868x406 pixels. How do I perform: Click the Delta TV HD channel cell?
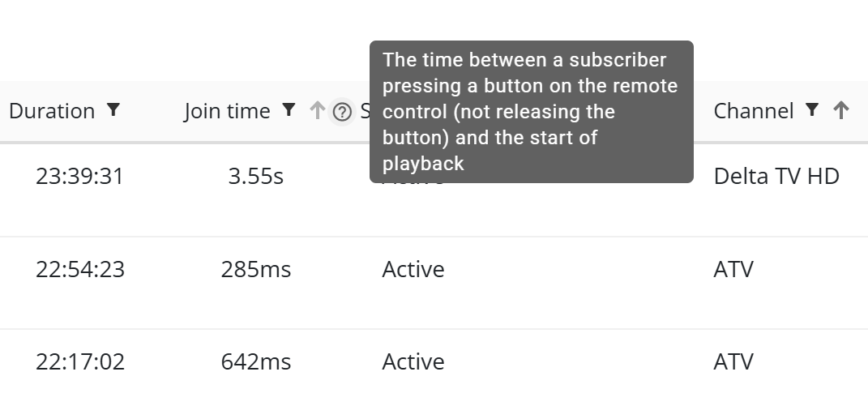(776, 177)
